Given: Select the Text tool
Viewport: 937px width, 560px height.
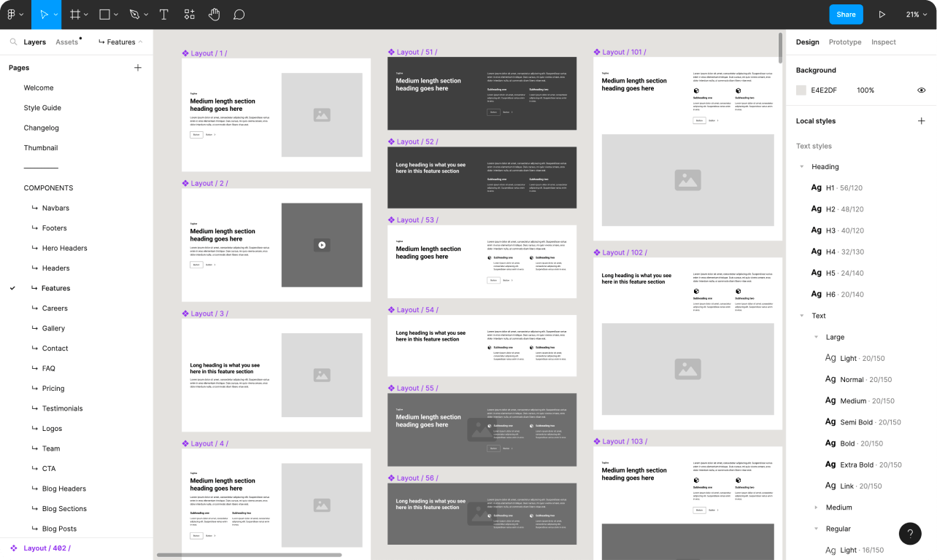Looking at the screenshot, I should [164, 15].
